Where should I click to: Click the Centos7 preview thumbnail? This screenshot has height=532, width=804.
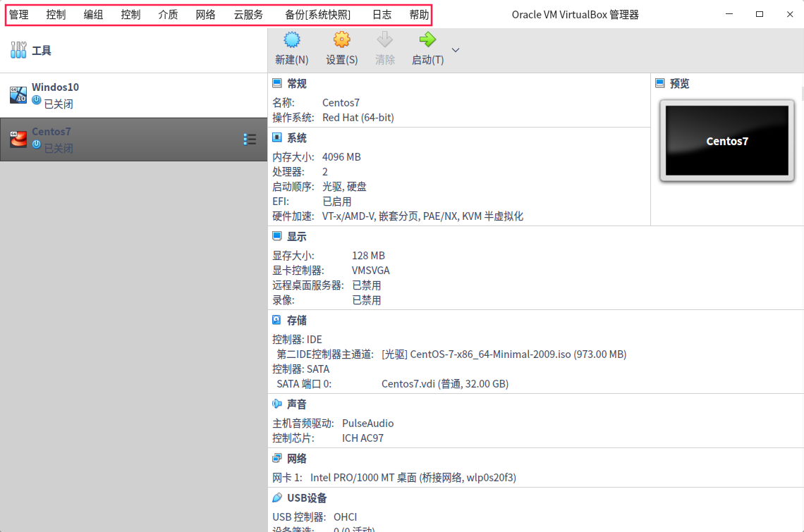(727, 140)
